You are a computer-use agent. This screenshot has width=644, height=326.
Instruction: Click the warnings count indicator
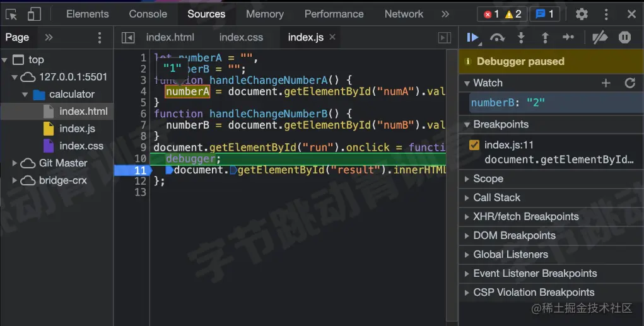pos(513,15)
